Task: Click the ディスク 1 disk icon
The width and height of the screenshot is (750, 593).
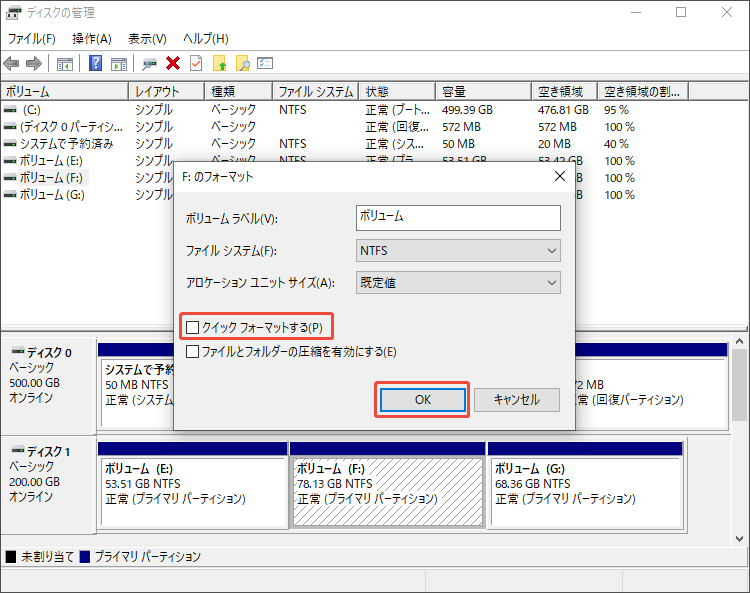Action: click(x=18, y=450)
